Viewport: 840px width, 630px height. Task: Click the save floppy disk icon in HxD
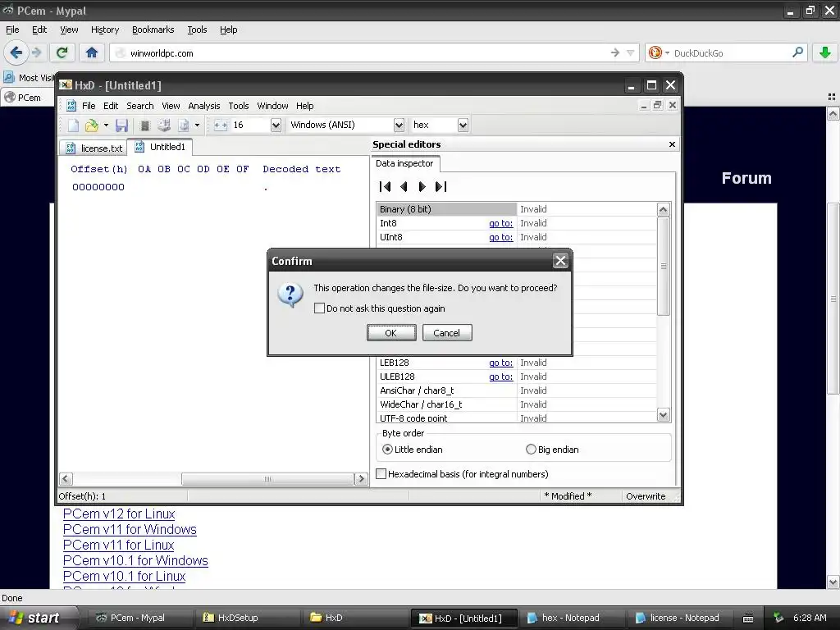(121, 126)
